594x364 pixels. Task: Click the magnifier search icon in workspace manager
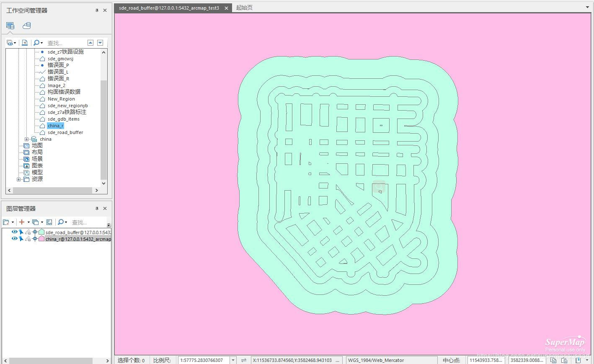pos(36,43)
